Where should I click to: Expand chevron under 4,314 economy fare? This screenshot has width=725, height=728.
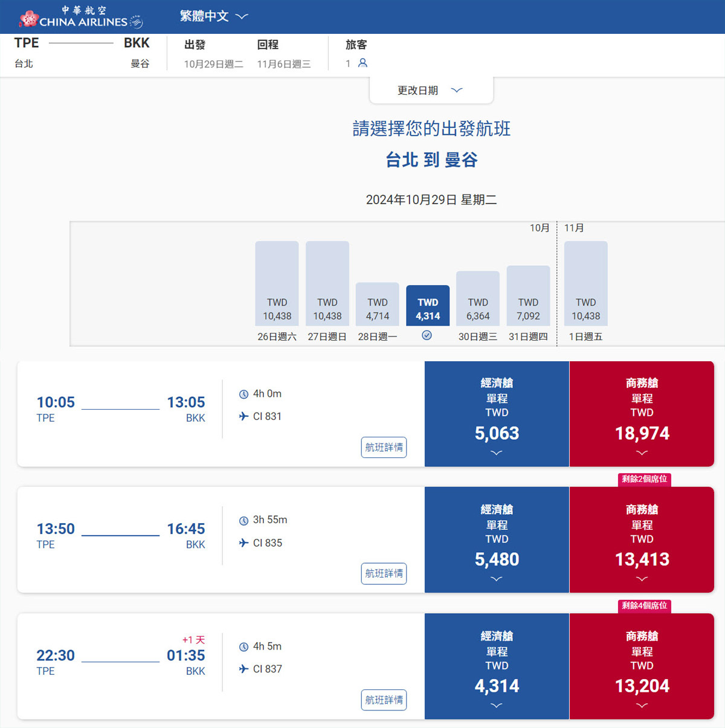tap(497, 705)
